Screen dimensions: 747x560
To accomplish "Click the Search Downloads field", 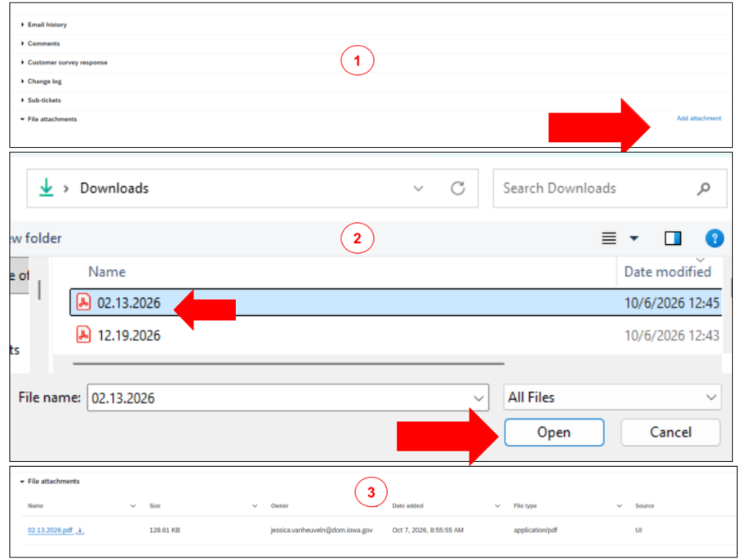I will point(610,189).
